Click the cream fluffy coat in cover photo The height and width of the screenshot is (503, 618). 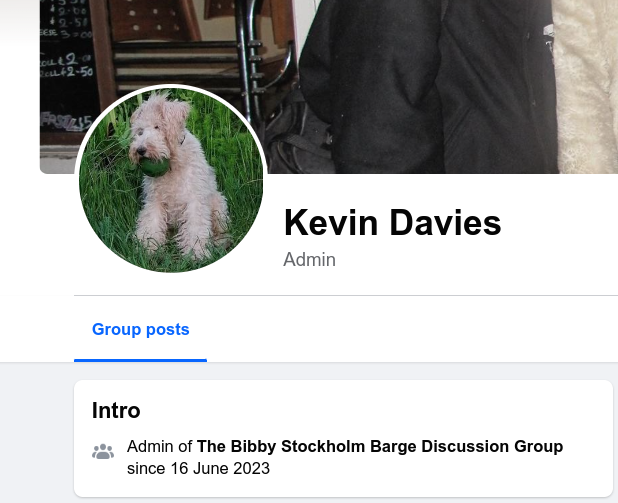586,87
